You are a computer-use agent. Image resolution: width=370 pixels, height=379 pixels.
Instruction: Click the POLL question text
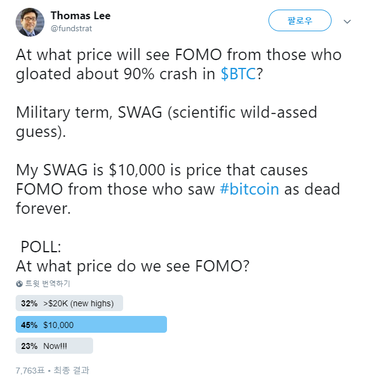[132, 256]
